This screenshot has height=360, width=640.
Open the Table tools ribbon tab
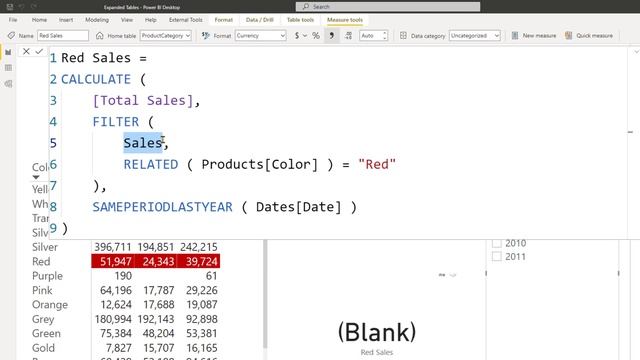click(x=300, y=20)
